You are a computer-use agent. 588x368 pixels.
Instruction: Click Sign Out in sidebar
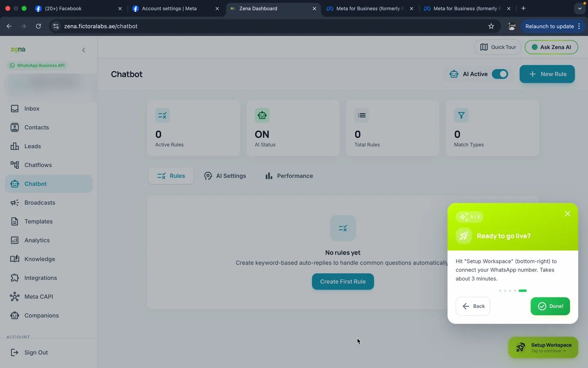[49, 352]
